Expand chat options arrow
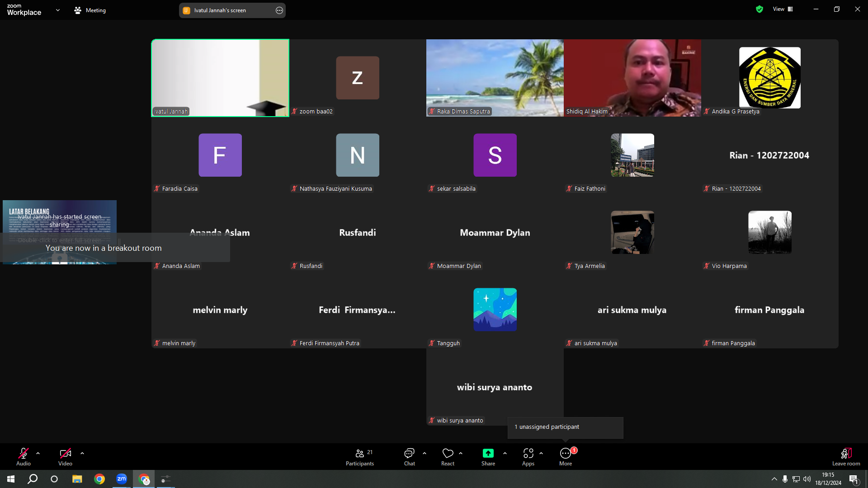 coord(425,453)
